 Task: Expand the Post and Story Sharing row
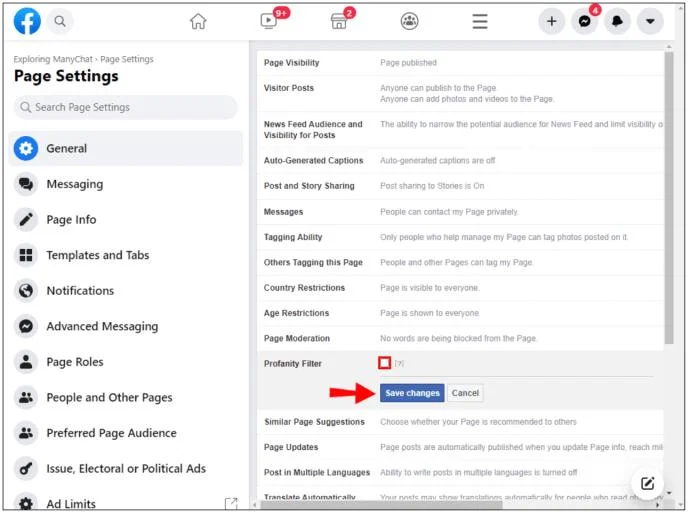click(x=460, y=186)
